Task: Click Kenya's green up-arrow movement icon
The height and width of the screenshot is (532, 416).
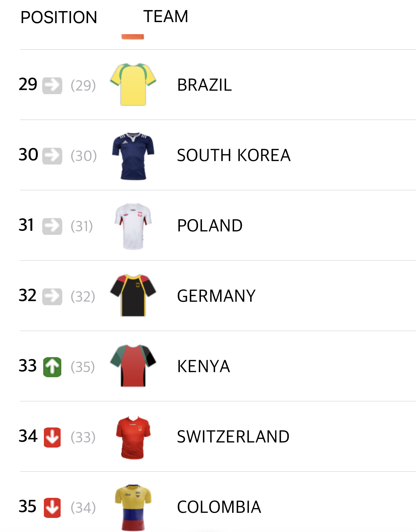Action: [x=52, y=367]
